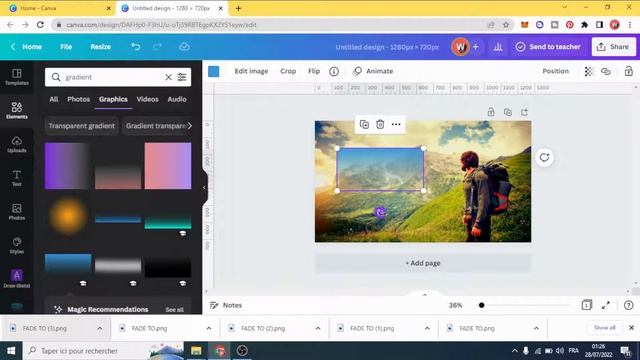Open the Uploads sidebar panel
Screen dimensions: 640x360
pyautogui.click(x=17, y=144)
